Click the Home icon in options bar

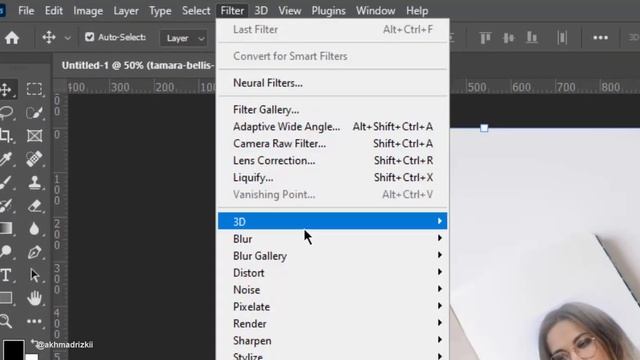pos(12,38)
